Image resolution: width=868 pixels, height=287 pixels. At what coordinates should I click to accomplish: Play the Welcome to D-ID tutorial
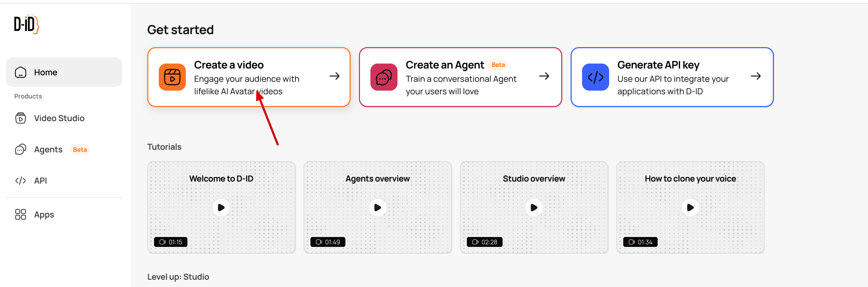221,208
